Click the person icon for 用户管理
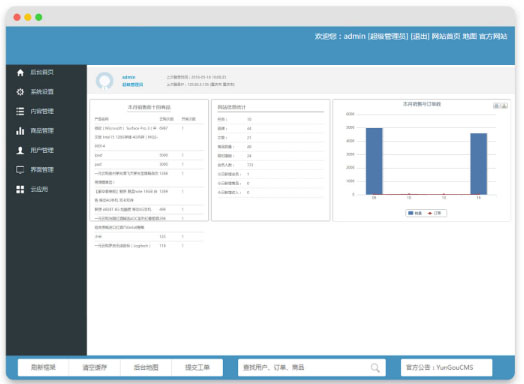The image size is (524, 384). tap(20, 150)
